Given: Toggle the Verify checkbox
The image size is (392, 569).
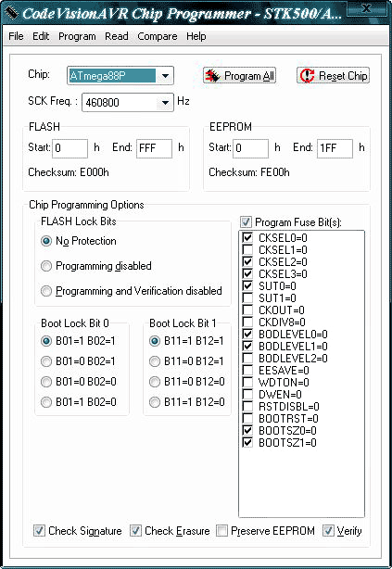Looking at the screenshot, I should pos(328,530).
